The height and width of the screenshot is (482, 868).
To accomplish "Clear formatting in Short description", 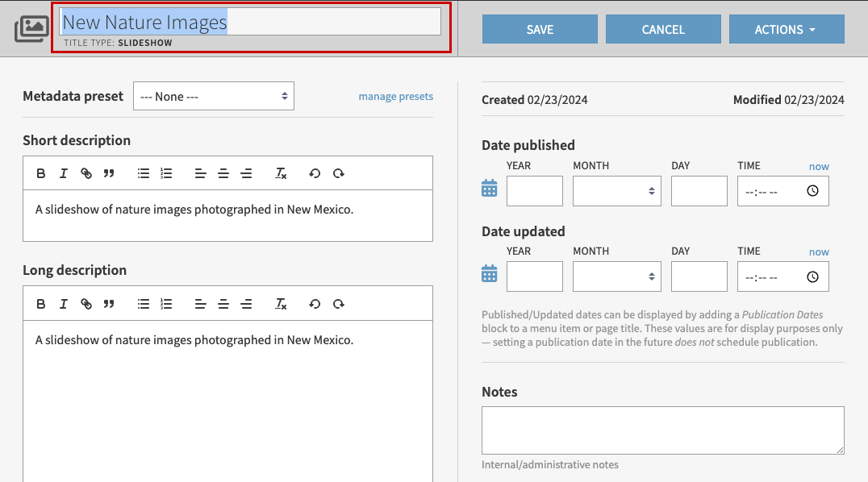I will pos(281,172).
